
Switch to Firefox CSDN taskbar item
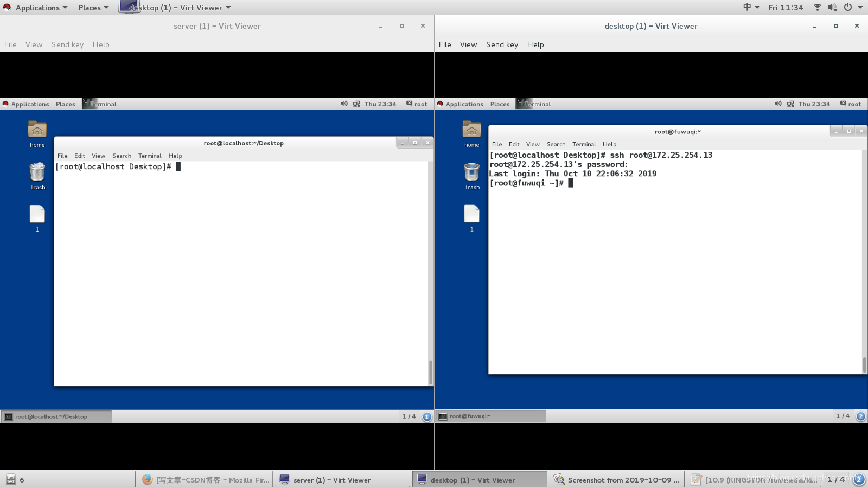(206, 480)
